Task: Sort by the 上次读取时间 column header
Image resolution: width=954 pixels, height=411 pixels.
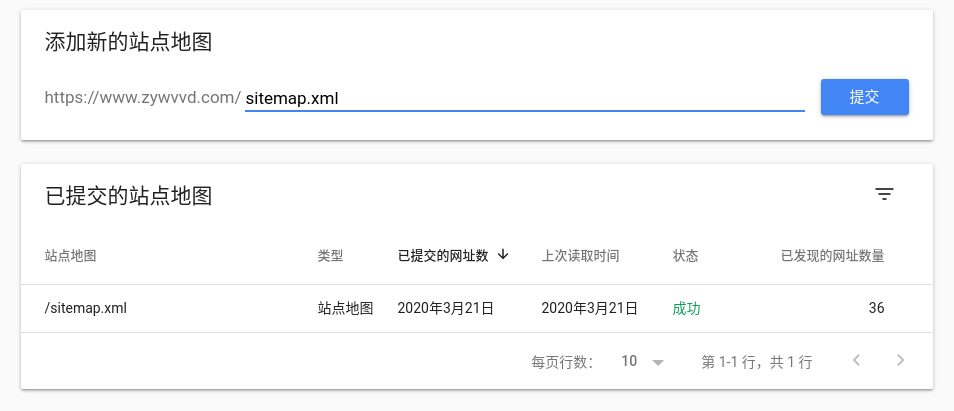Action: pyautogui.click(x=580, y=256)
